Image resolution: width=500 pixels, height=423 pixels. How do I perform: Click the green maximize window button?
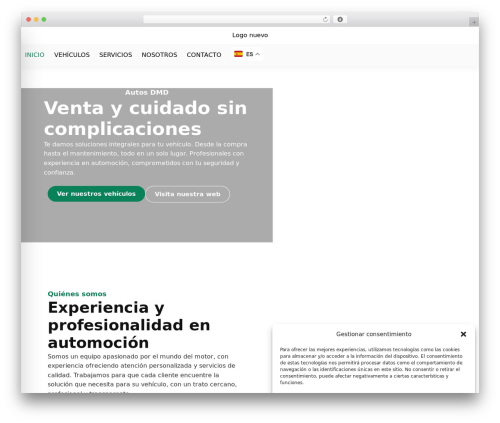(x=44, y=20)
